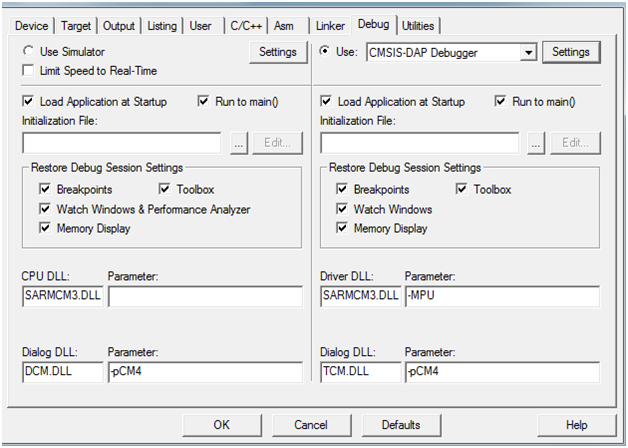Toggle Watch Windows & Performance Analyzer
This screenshot has width=628, height=448.
(x=45, y=209)
